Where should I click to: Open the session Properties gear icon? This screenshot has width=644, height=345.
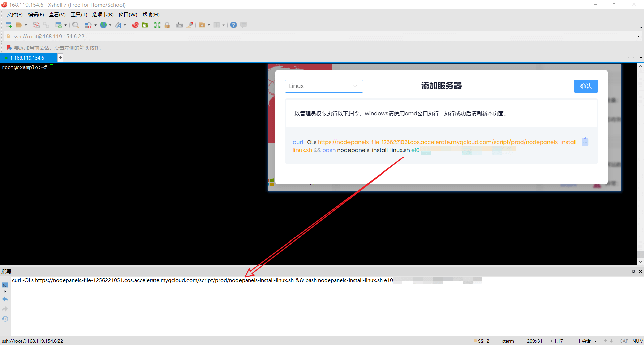click(59, 25)
